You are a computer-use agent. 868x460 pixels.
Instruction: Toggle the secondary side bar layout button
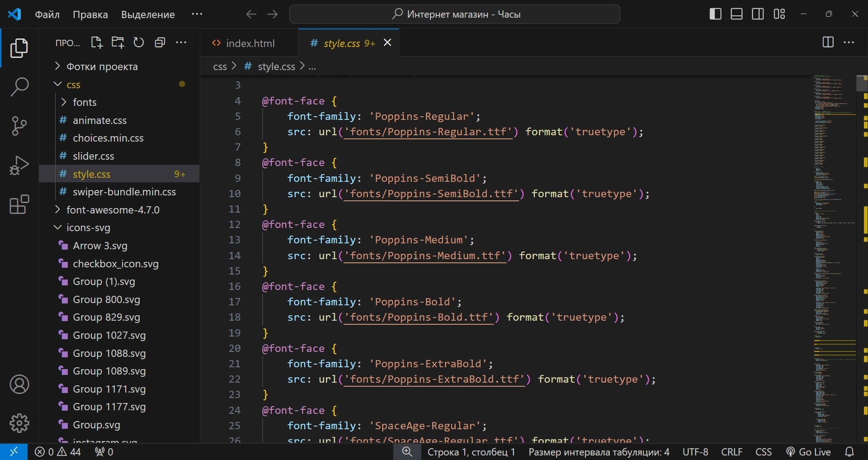pyautogui.click(x=758, y=14)
